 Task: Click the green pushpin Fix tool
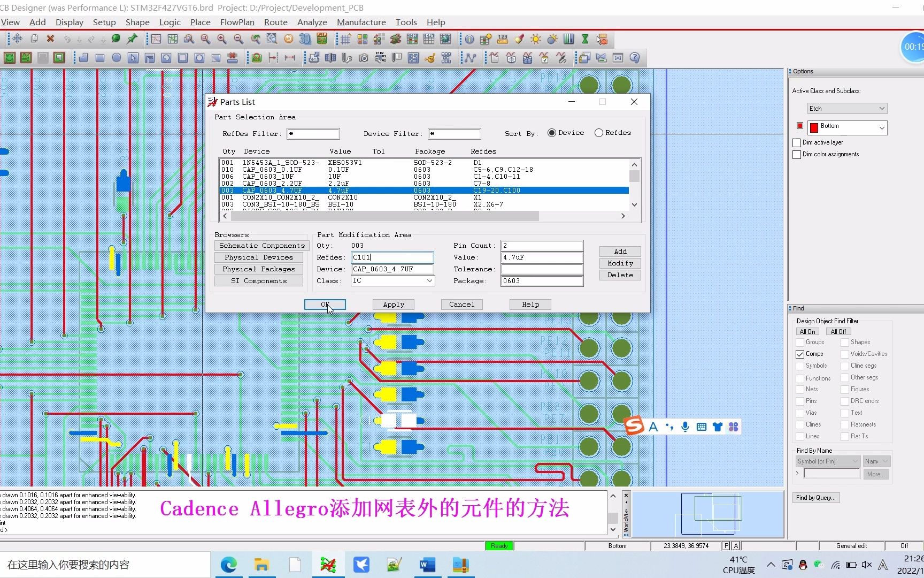coord(132,39)
